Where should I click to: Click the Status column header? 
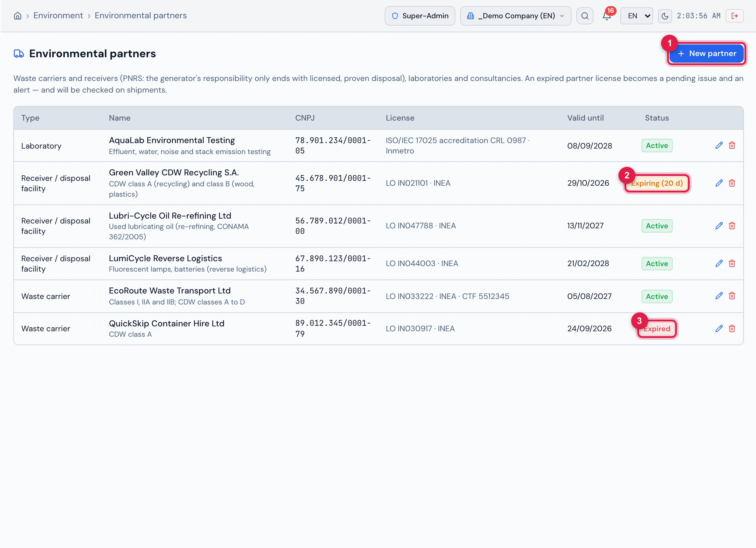coord(657,118)
